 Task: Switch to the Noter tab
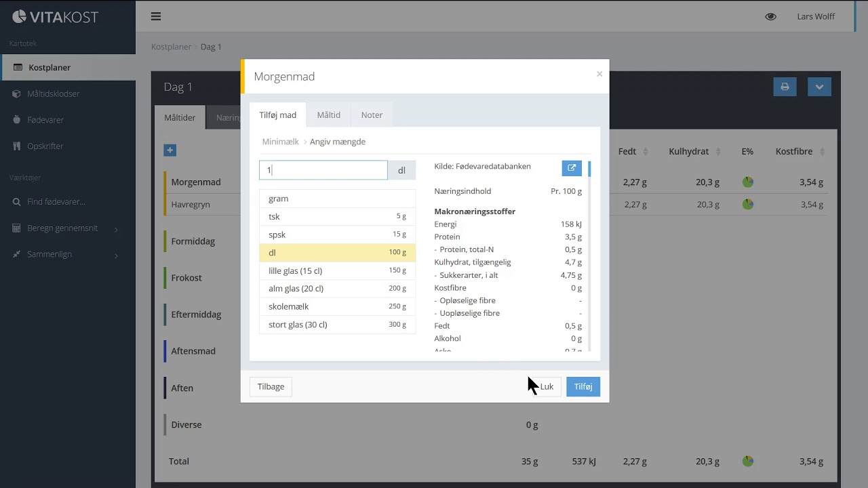(x=372, y=115)
